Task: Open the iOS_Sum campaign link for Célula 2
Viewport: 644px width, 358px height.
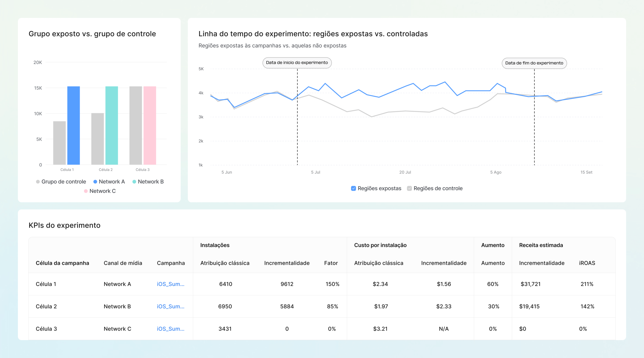Action: click(170, 306)
